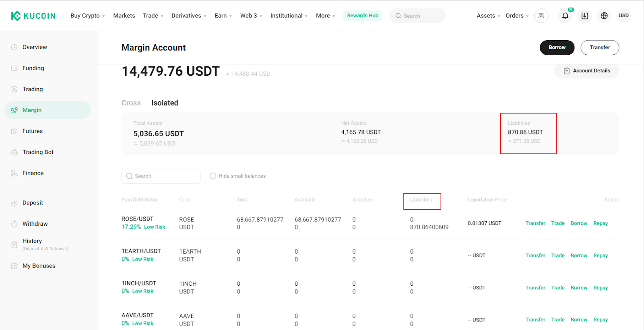Click the Finance sidebar icon
The image size is (644, 330).
click(14, 173)
